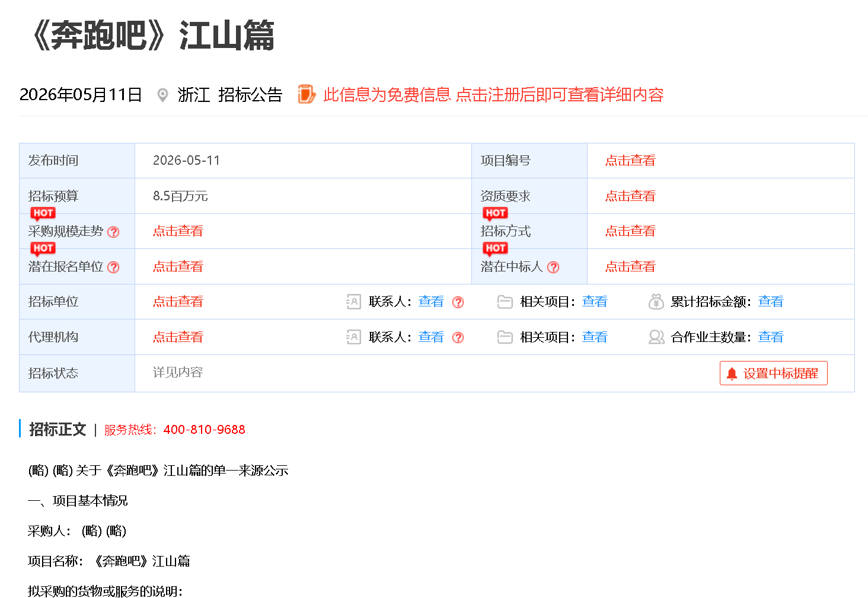Click 点击查看 for 招标方式

[x=630, y=231]
